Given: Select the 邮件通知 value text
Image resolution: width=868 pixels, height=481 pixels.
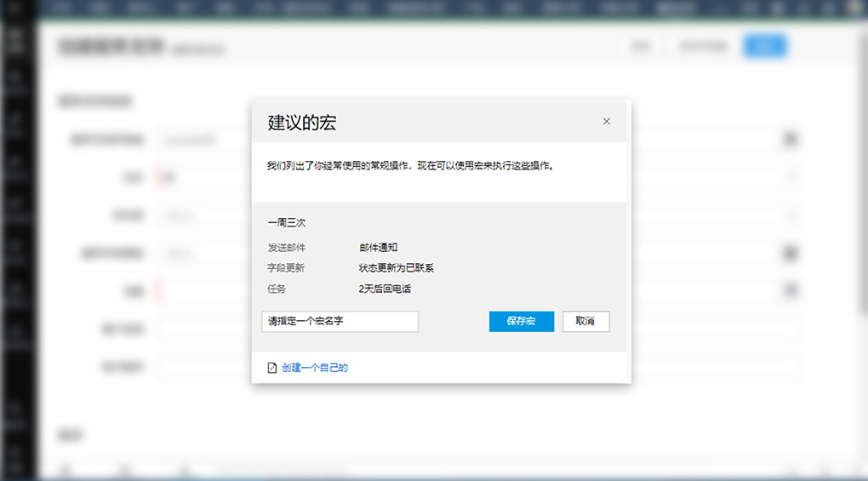Looking at the screenshot, I should click(378, 248).
